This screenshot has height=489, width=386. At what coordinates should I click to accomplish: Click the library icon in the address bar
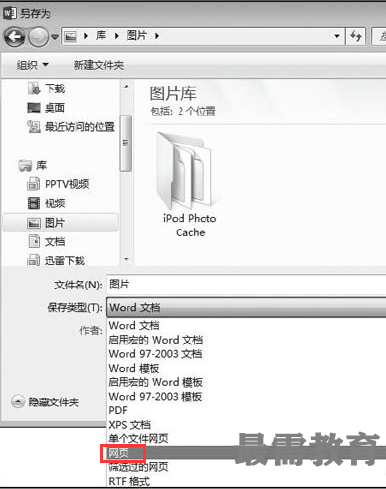click(71, 36)
